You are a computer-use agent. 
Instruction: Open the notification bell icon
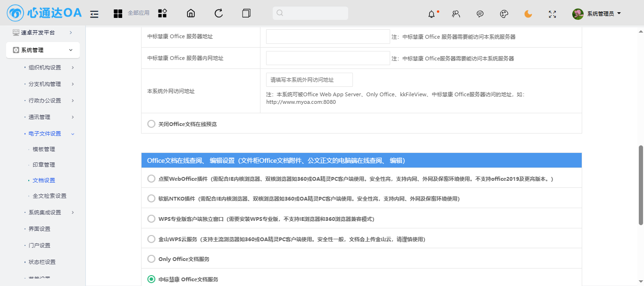click(432, 14)
